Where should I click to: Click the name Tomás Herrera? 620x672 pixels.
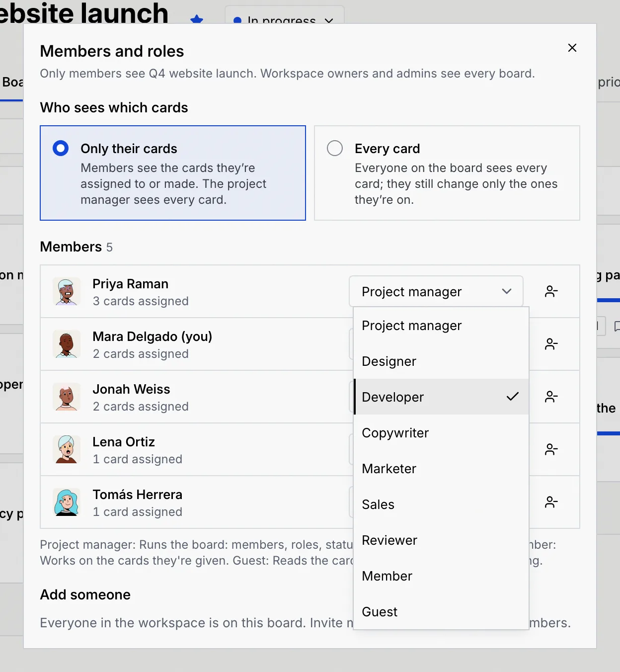point(138,495)
